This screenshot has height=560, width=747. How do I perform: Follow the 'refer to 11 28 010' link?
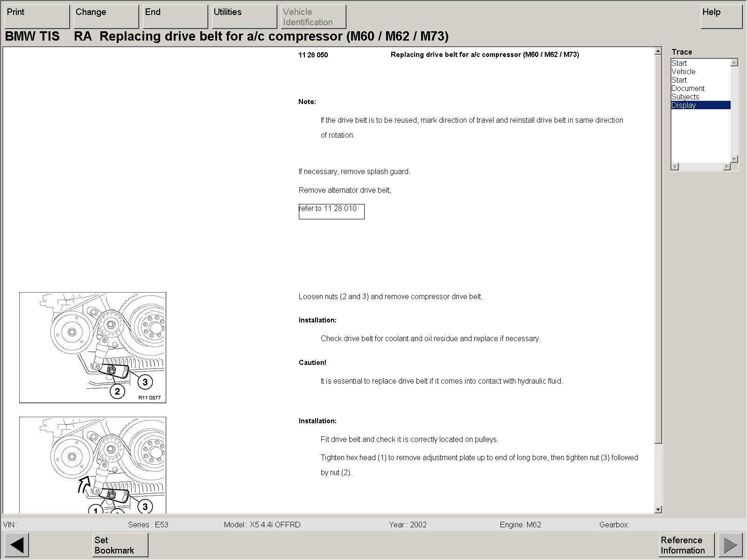pos(331,211)
